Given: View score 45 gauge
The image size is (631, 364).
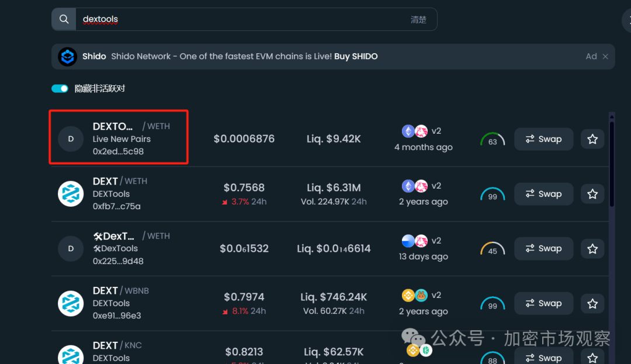Looking at the screenshot, I should pyautogui.click(x=493, y=249).
